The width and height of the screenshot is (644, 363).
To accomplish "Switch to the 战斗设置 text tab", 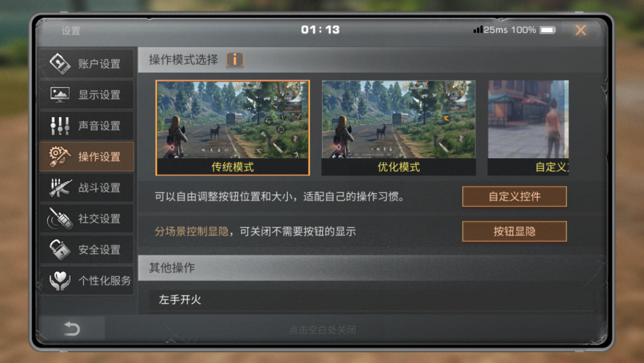I will point(100,188).
